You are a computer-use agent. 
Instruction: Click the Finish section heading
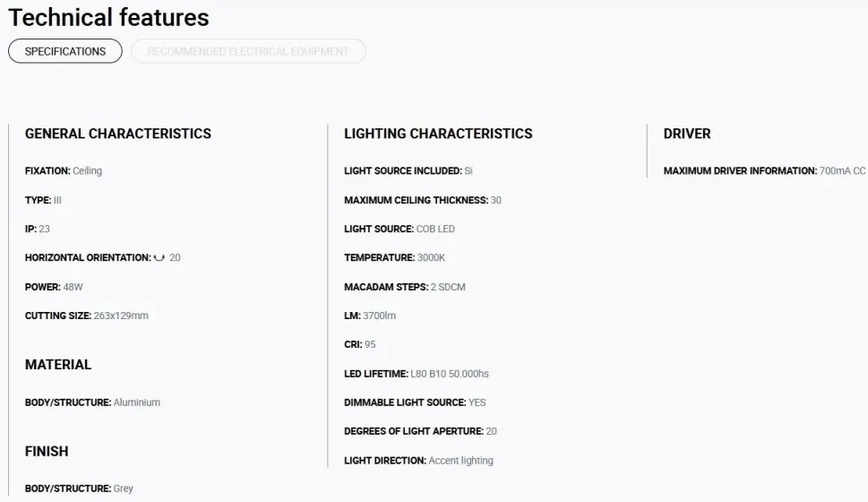(x=47, y=451)
